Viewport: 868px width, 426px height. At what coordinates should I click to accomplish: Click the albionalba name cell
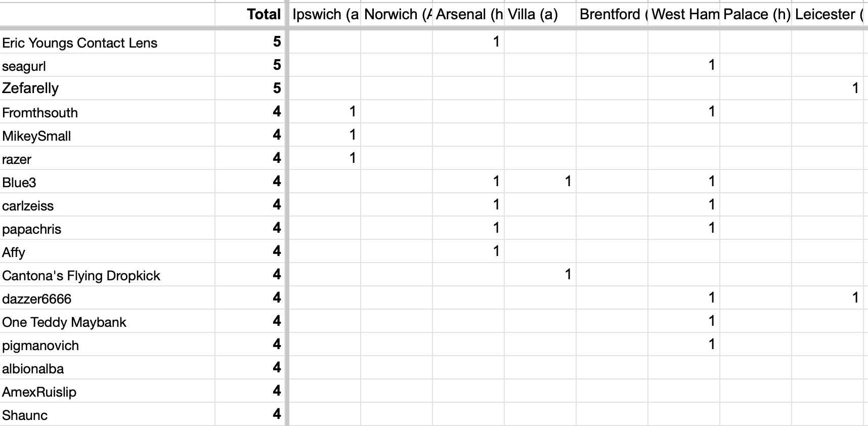[x=108, y=368]
